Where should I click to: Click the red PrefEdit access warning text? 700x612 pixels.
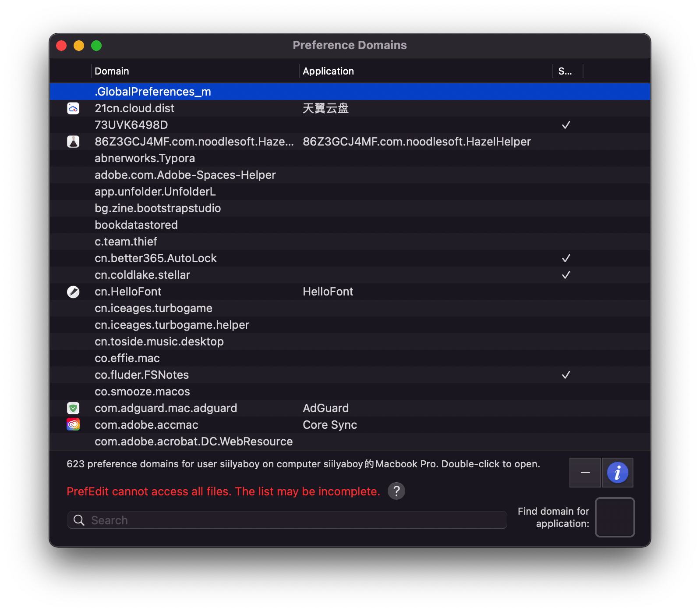[x=223, y=491]
